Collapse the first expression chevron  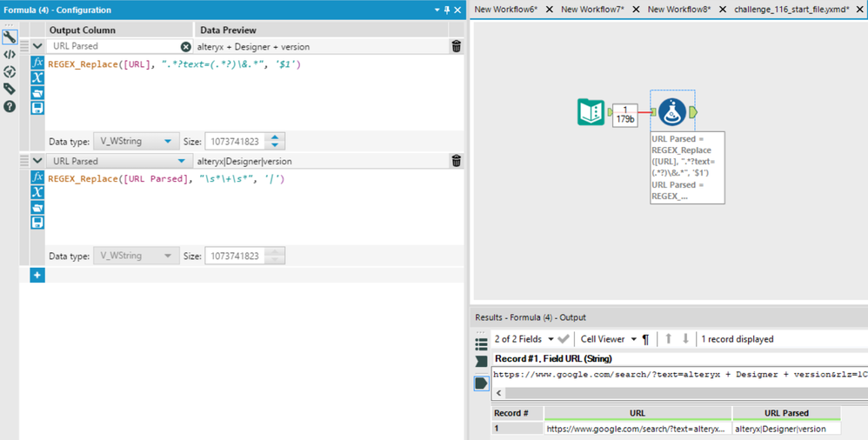(x=37, y=46)
